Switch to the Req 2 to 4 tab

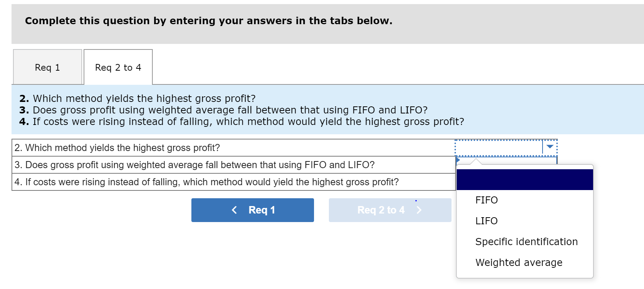coord(118,67)
